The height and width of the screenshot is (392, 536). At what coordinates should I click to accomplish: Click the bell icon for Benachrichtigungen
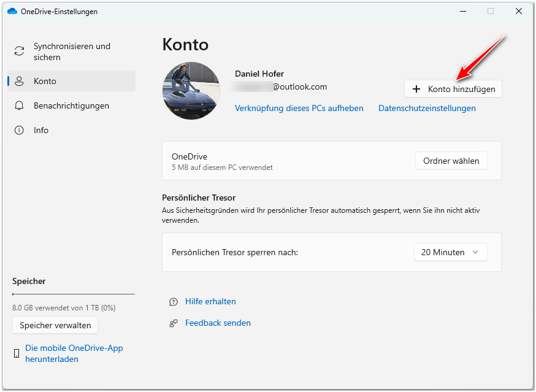point(20,106)
